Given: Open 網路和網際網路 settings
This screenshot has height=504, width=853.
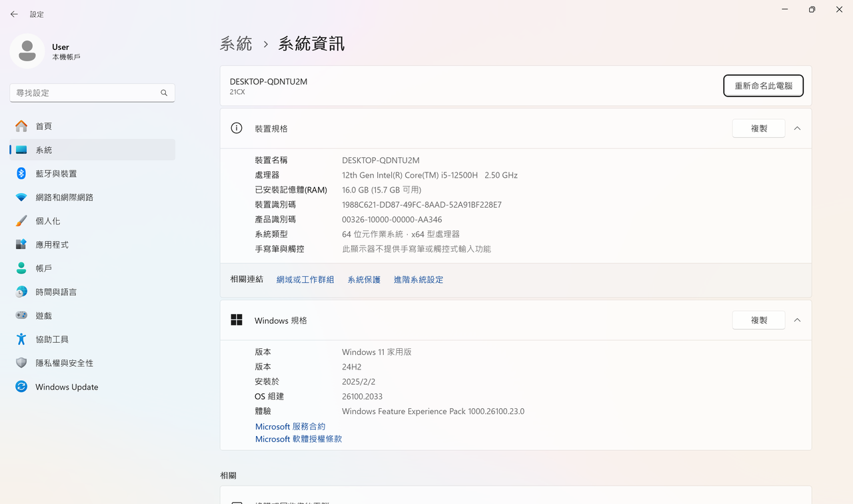Looking at the screenshot, I should [93, 197].
